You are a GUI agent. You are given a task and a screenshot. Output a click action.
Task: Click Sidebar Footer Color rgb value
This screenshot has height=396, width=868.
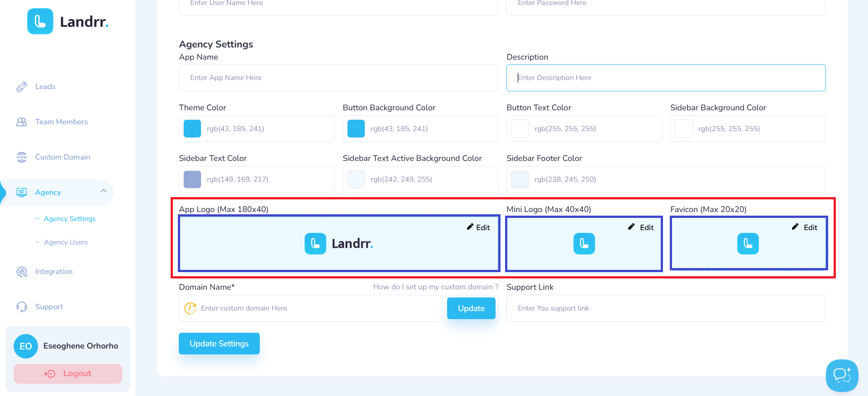[x=565, y=179]
